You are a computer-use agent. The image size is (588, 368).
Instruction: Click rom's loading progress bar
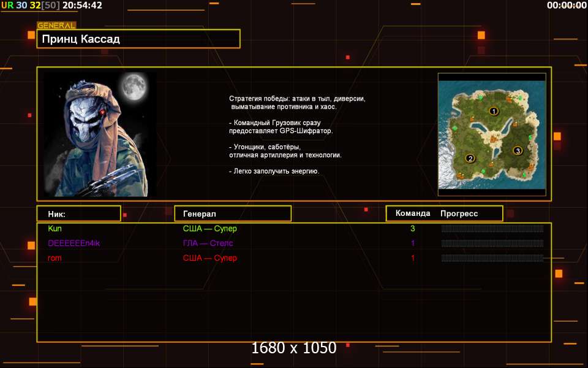coord(492,258)
